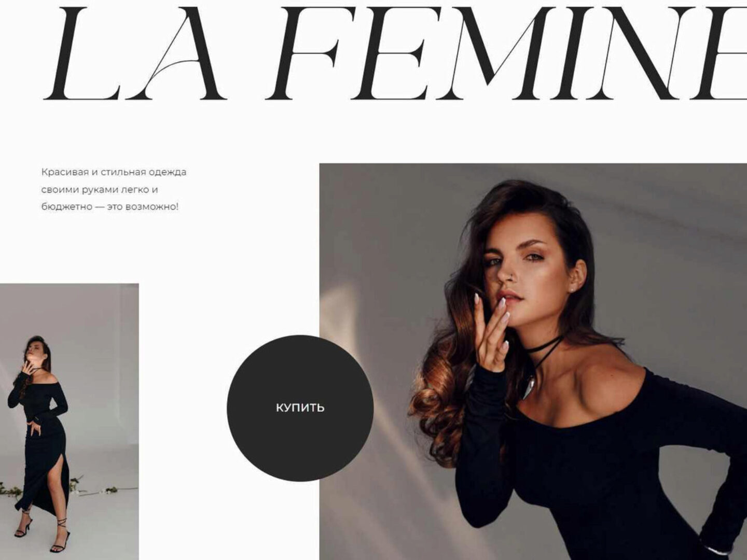Screen dimensions: 747x560
Task: Click the LA FEMINE logo heading
Action: coord(395,53)
